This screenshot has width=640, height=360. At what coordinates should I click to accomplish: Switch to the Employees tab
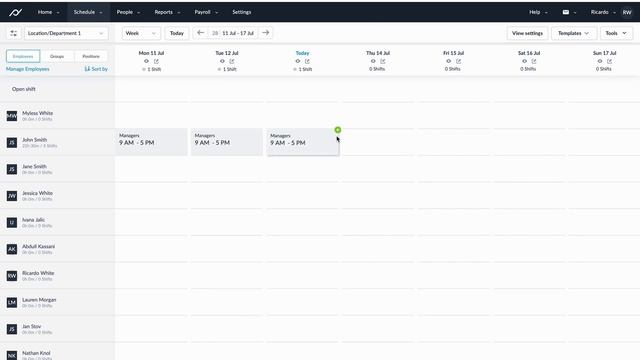pos(23,56)
